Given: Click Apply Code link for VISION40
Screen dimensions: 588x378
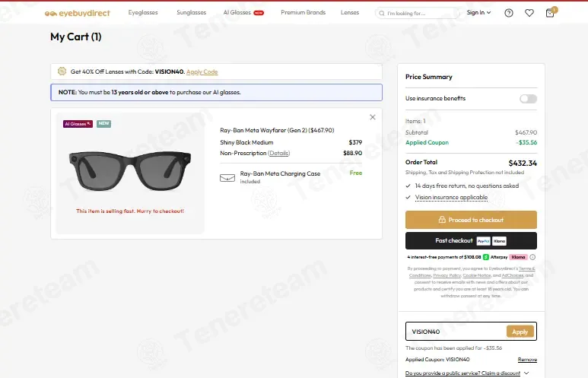Looking at the screenshot, I should coord(202,71).
